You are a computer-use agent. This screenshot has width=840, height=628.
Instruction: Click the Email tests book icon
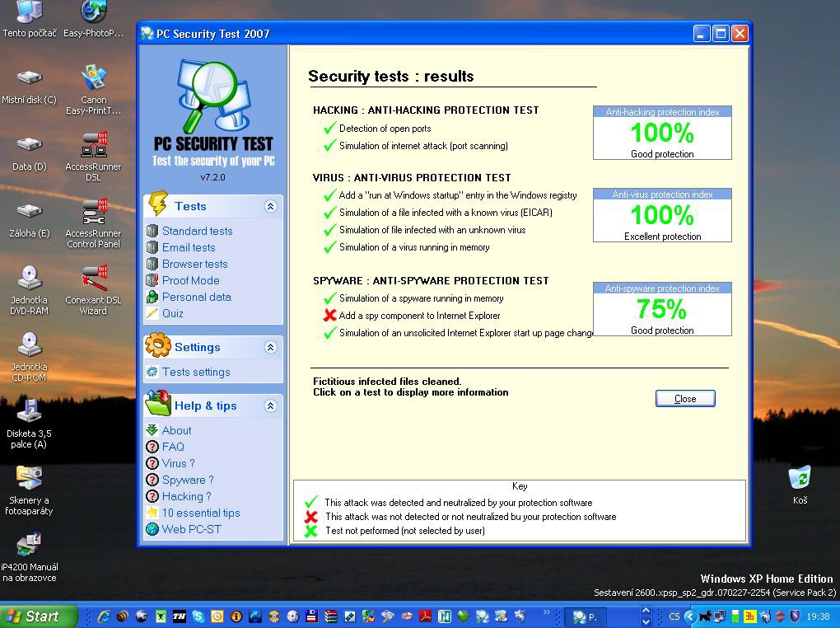152,247
